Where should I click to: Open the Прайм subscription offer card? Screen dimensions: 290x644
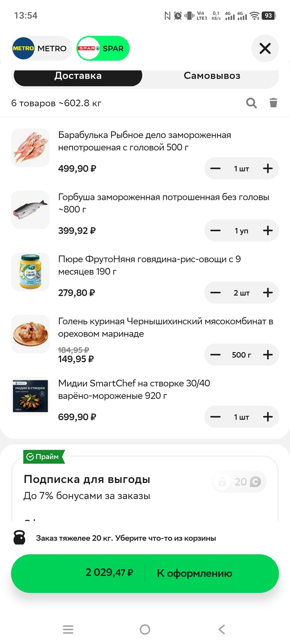[x=124, y=488]
